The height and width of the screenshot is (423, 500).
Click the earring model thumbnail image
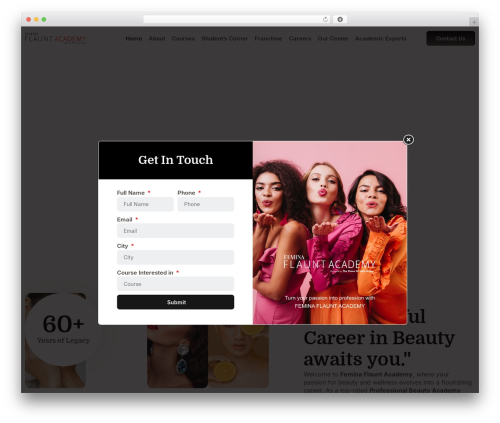(177, 356)
